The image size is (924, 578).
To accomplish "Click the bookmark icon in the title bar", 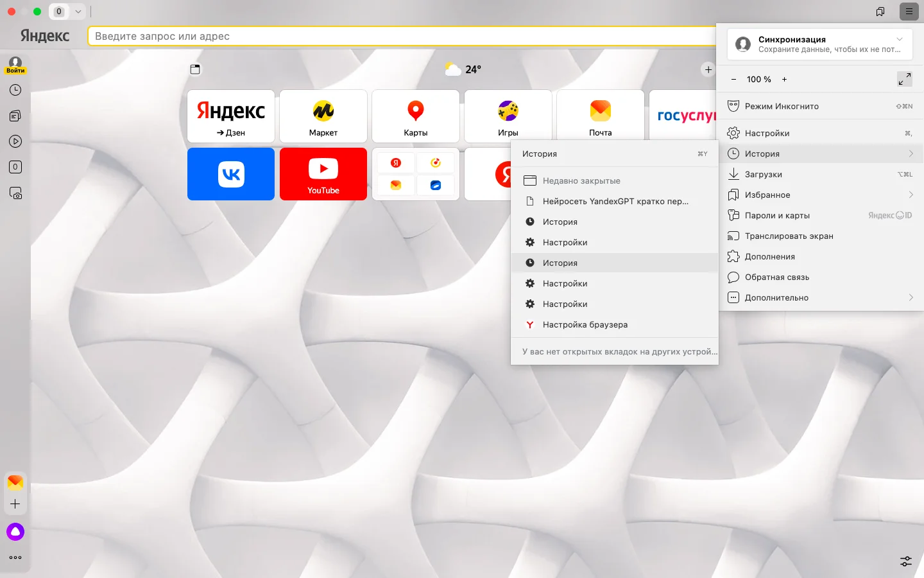I will [880, 12].
